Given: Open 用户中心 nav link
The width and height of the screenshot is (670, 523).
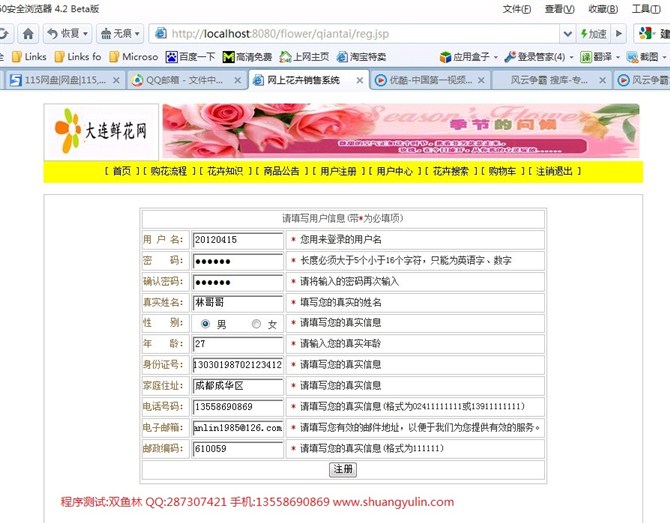Looking at the screenshot, I should (x=395, y=171).
